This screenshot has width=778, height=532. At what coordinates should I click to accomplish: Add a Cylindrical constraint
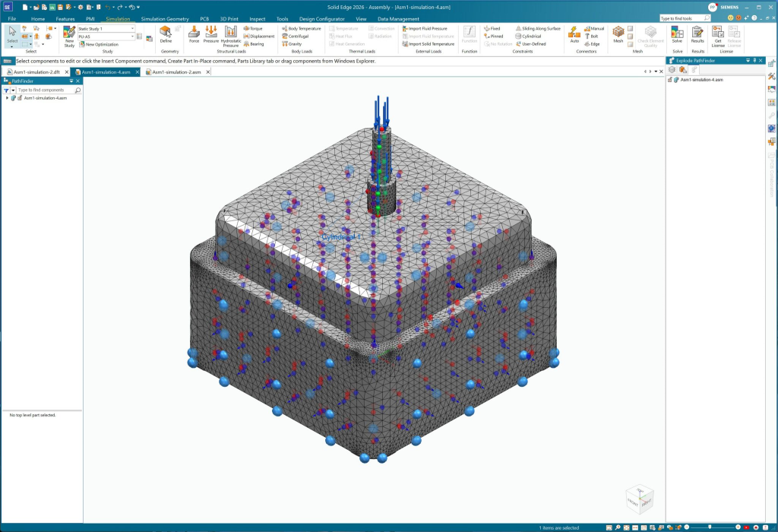point(528,36)
